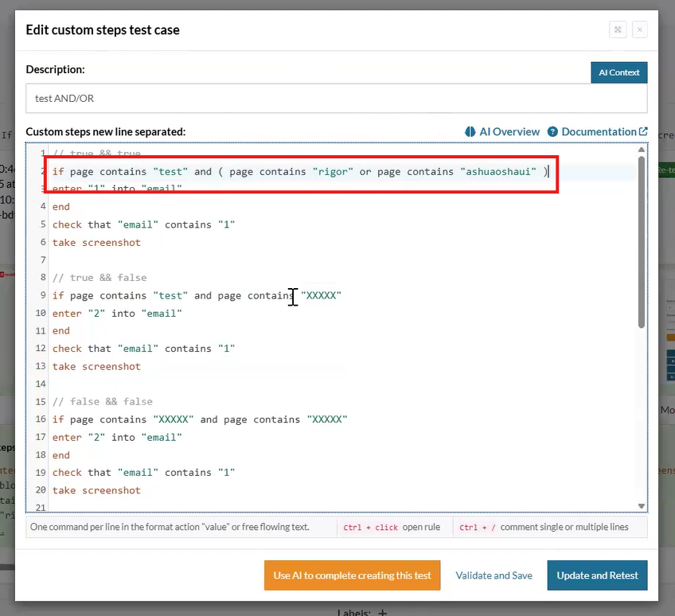This screenshot has height=616, width=675.
Task: Click the Description field containing "test AND/OR"
Action: [x=336, y=99]
